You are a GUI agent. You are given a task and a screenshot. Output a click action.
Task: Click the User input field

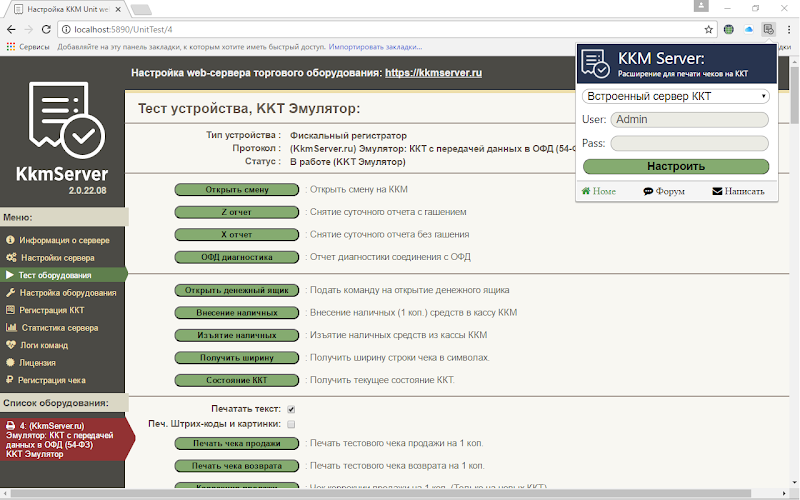[689, 119]
